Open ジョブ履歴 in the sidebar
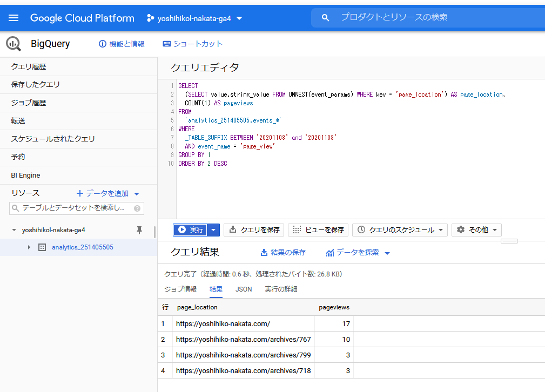545x392 pixels. 78,103
